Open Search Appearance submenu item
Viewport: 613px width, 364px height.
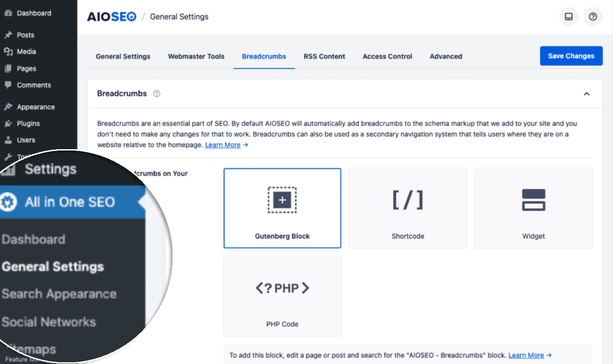click(x=59, y=294)
